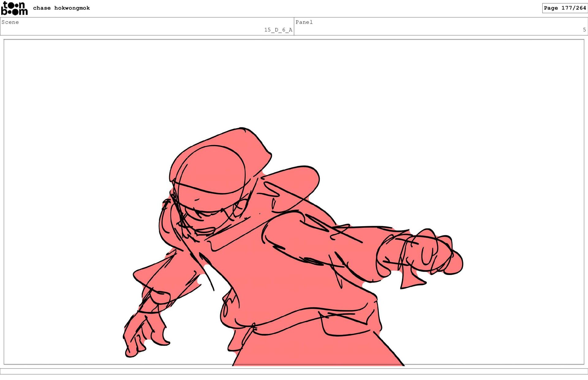Click the Toon Boom logo
The image size is (588, 380).
pyautogui.click(x=14, y=8)
